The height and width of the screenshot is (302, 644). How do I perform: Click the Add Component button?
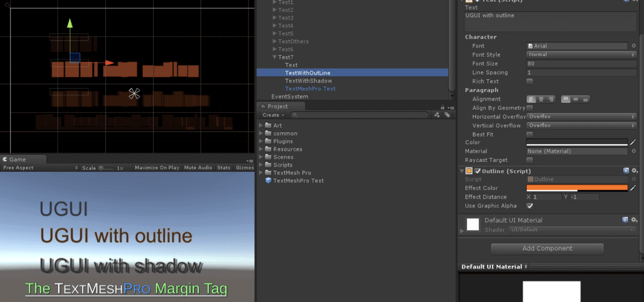pos(547,249)
